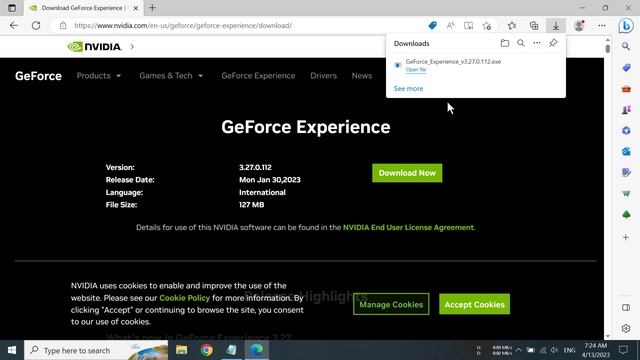Add a sidebar app with plus icon
Viewport: 640px width, 360px height.
(x=626, y=237)
